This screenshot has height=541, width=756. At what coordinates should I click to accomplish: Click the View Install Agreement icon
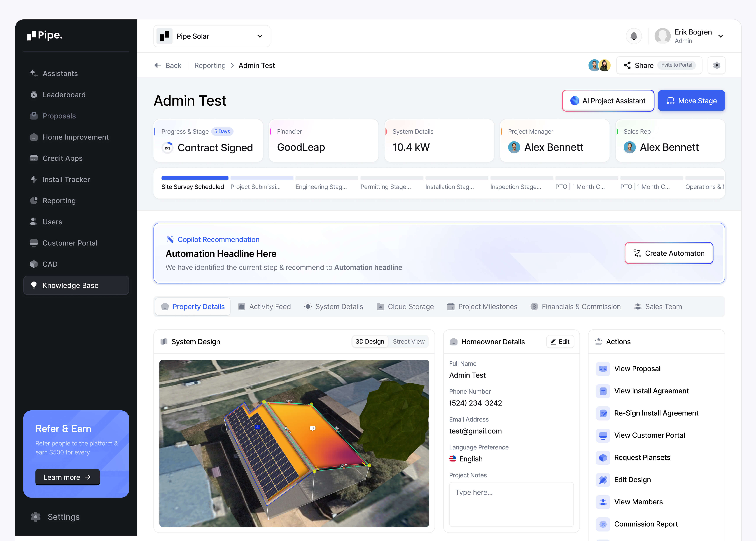[x=603, y=391]
